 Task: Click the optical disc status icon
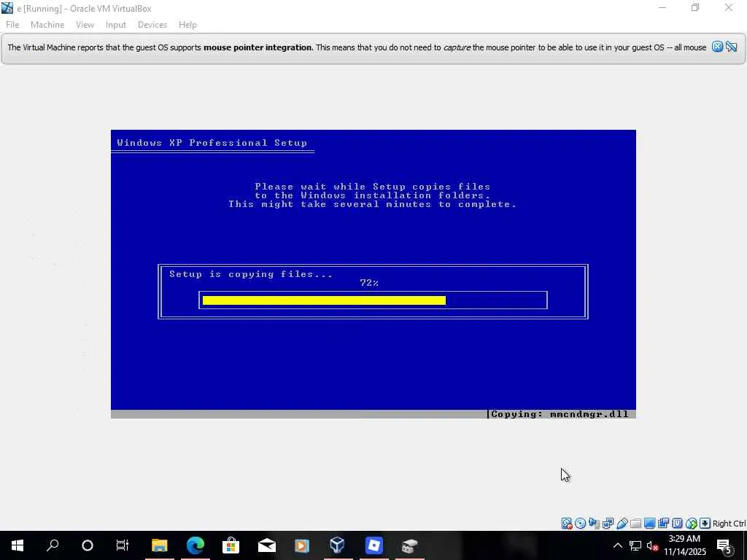pos(580,524)
